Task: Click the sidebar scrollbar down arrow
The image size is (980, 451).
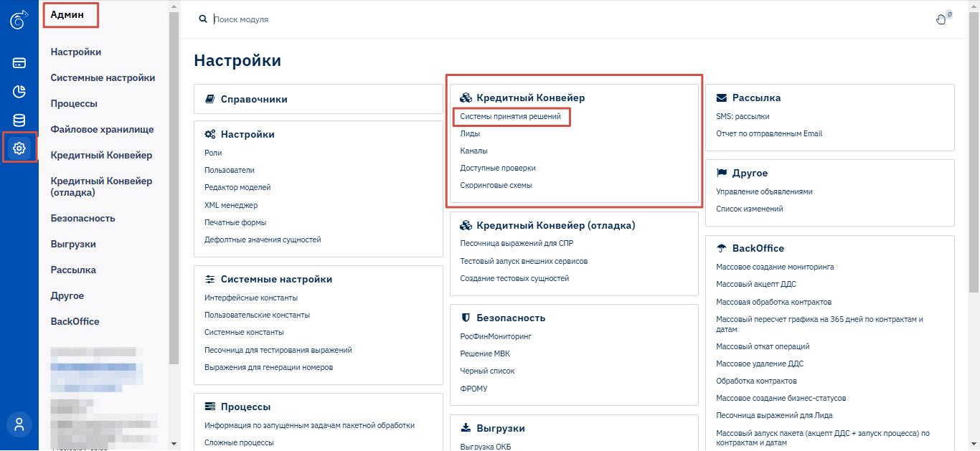Action: pos(174,445)
